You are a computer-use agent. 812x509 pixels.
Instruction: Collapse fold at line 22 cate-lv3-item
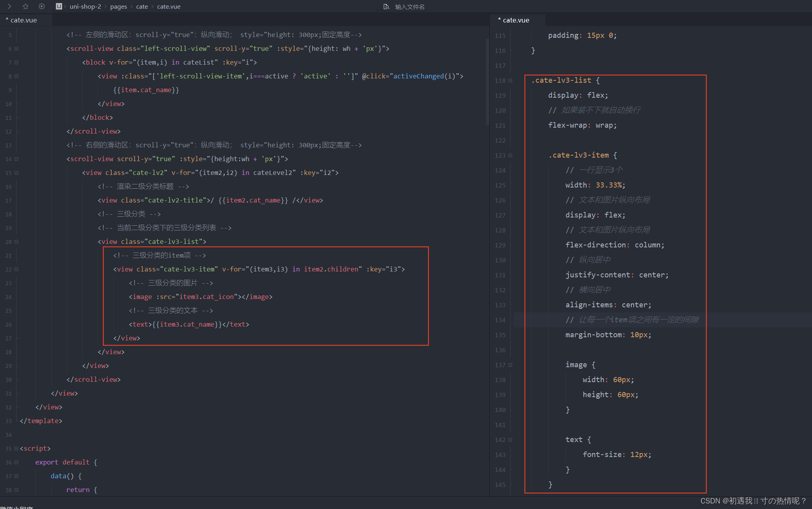(17, 269)
